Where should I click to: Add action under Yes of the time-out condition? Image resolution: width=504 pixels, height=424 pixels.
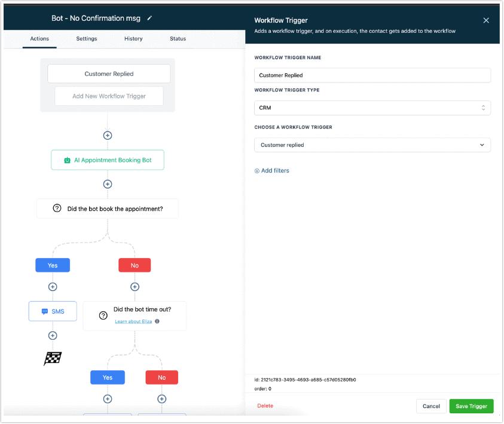click(108, 399)
